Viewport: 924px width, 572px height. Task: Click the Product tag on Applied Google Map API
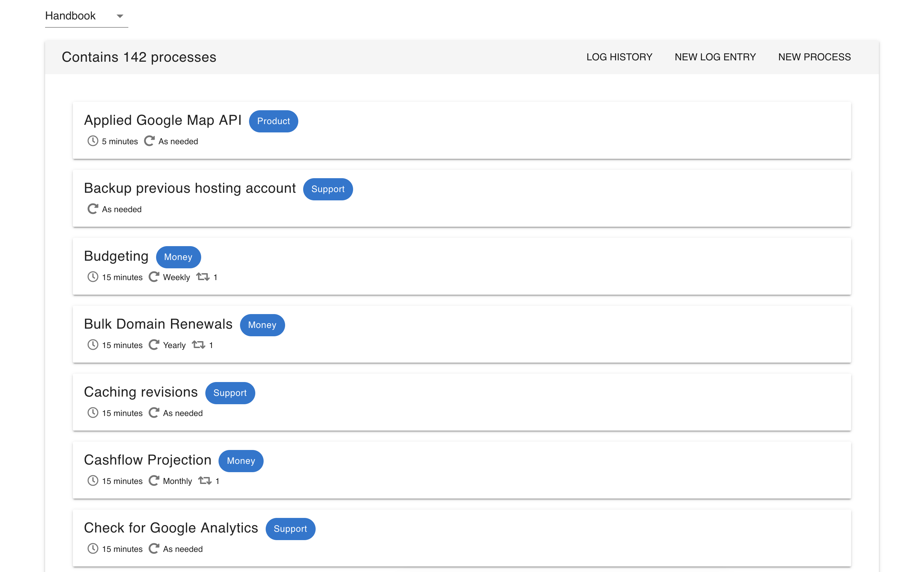click(273, 121)
